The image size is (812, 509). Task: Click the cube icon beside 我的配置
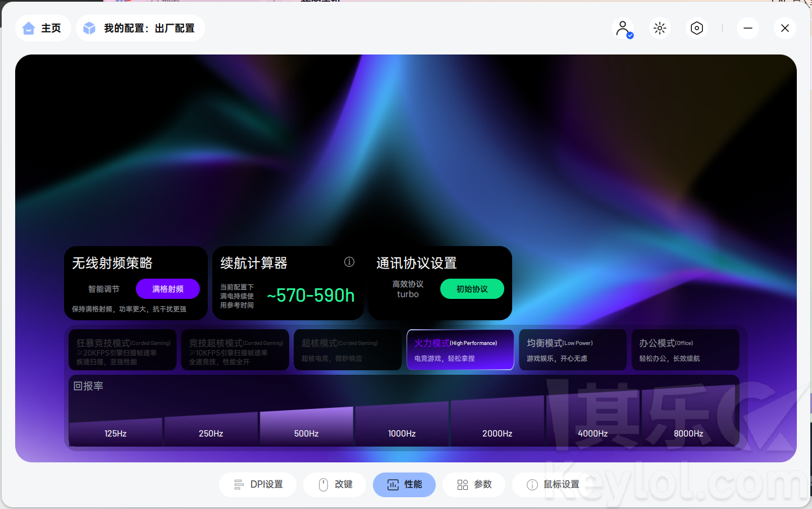pyautogui.click(x=89, y=28)
